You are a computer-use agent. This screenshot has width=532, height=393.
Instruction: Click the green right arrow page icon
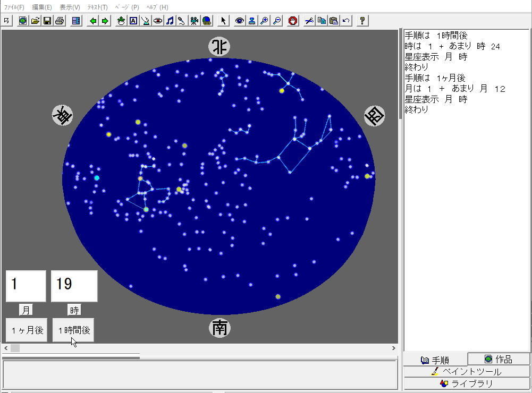[x=105, y=21]
